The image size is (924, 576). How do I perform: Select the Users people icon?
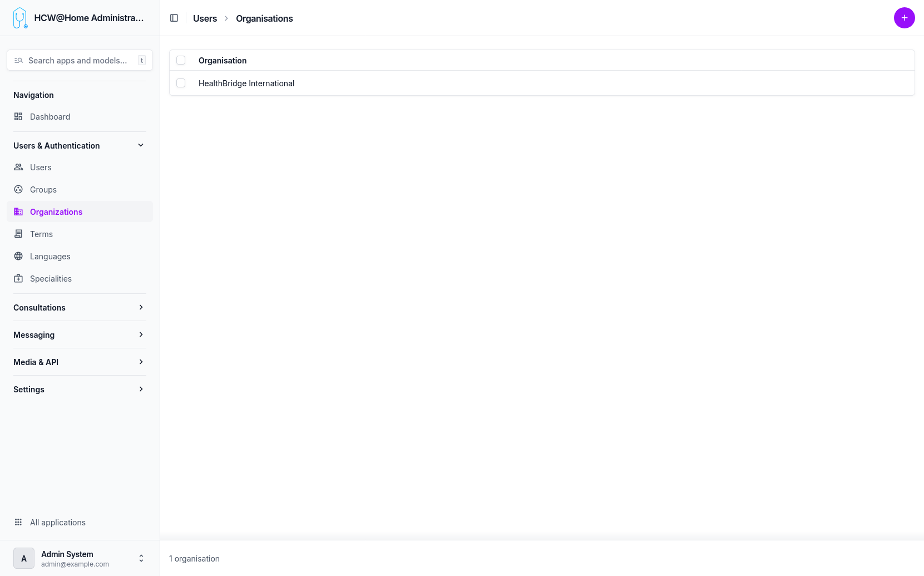coord(18,167)
